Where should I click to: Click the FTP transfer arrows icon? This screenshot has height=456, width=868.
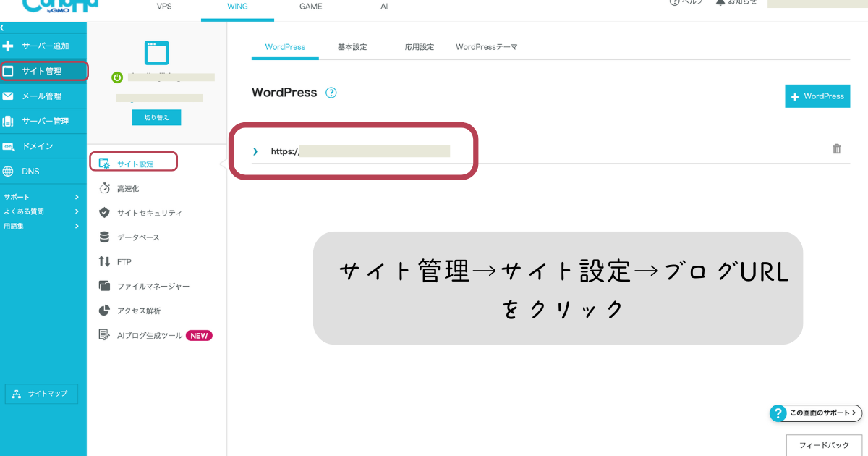[104, 262]
